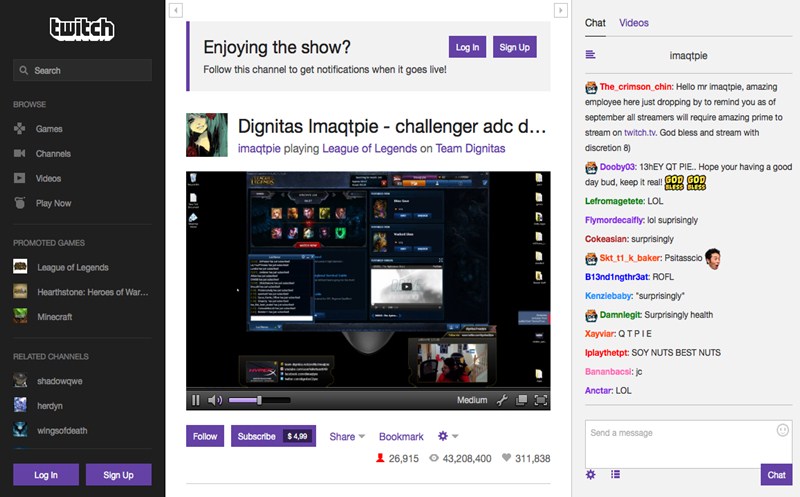The width and height of the screenshot is (800, 497).
Task: Open chat settings gear icon
Action: coord(590,475)
